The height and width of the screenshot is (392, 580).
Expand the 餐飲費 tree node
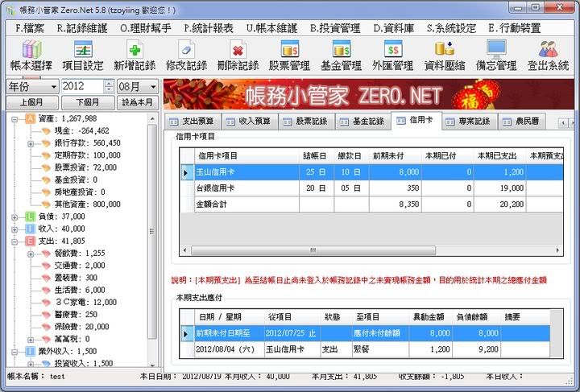coord(31,254)
